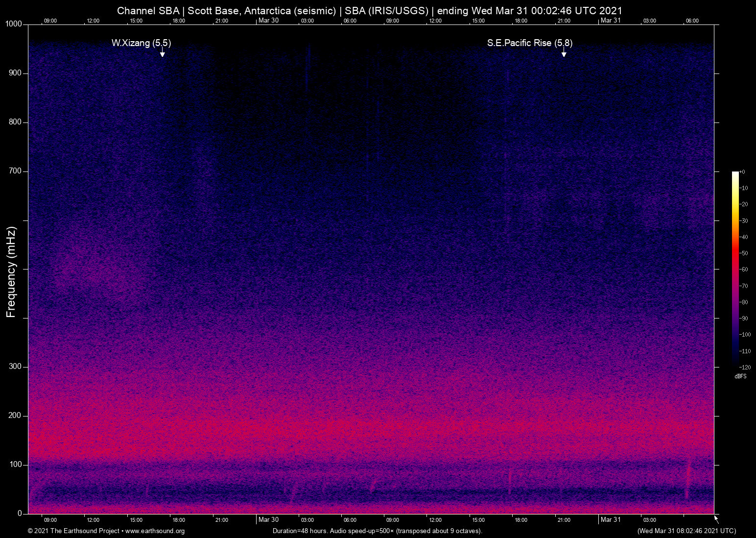Open the www.earthsound.org link in the footer
Screen dimensions: 756x538
click(x=155, y=531)
